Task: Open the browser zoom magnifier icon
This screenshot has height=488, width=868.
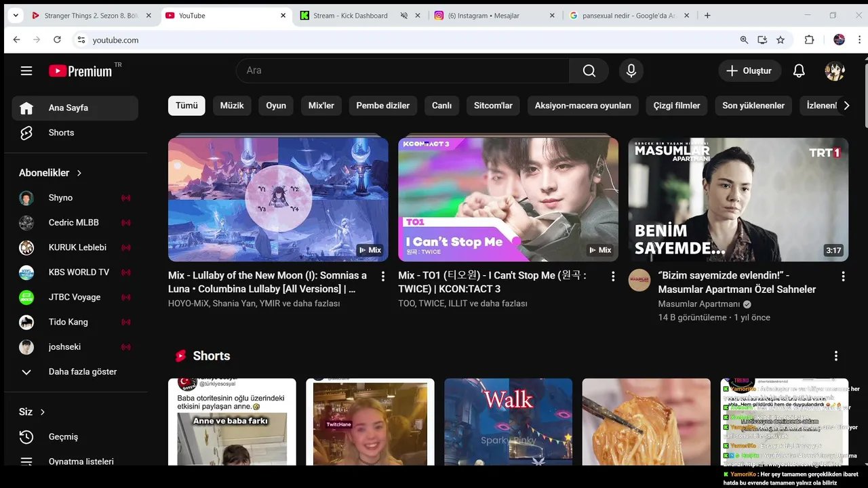Action: [x=744, y=40]
